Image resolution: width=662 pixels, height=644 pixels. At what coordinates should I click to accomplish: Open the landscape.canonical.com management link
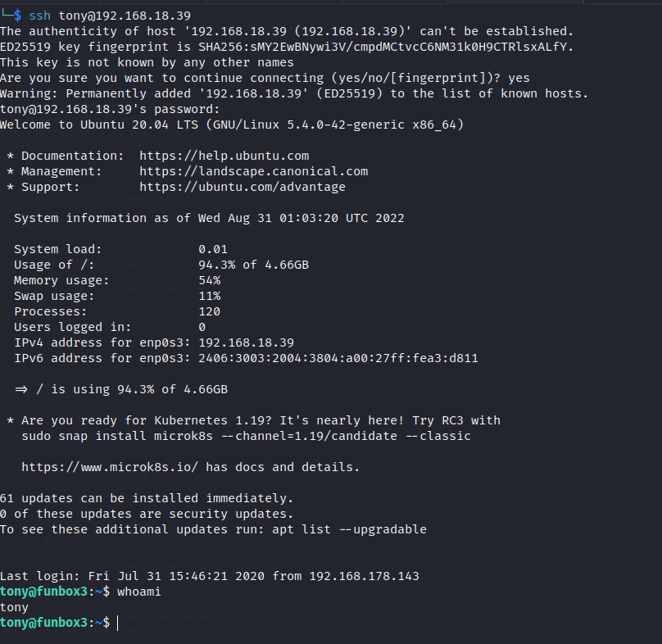[x=253, y=171]
